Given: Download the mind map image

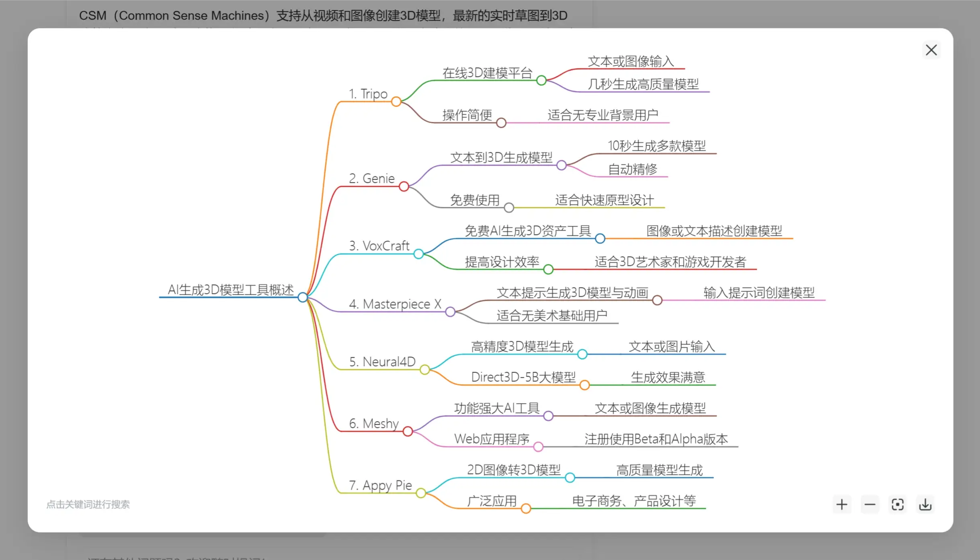Looking at the screenshot, I should [x=925, y=504].
